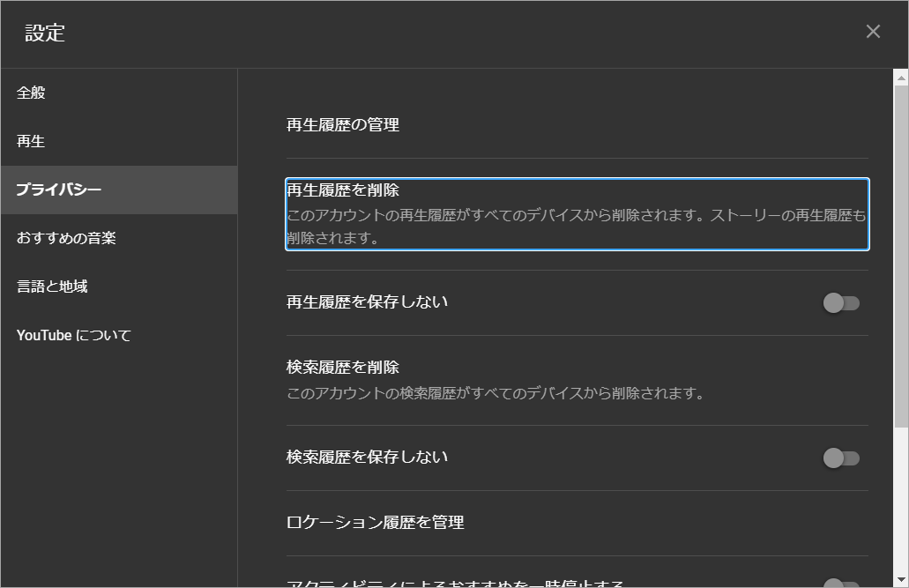Click the 設定 dialog title

pyautogui.click(x=45, y=33)
